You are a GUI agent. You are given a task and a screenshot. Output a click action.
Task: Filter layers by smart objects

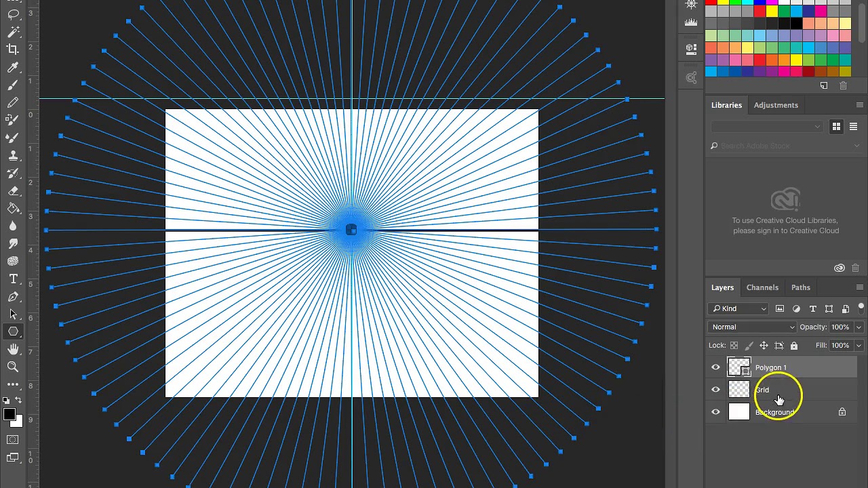845,309
